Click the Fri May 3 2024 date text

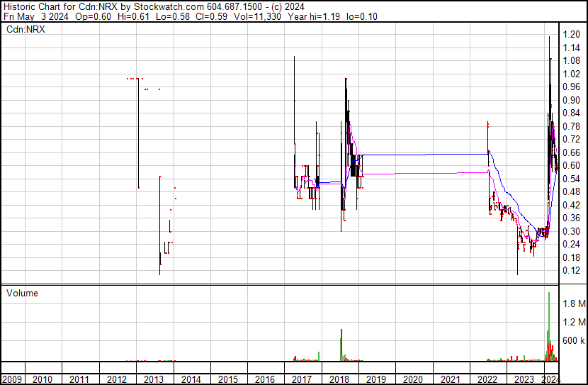click(x=36, y=16)
